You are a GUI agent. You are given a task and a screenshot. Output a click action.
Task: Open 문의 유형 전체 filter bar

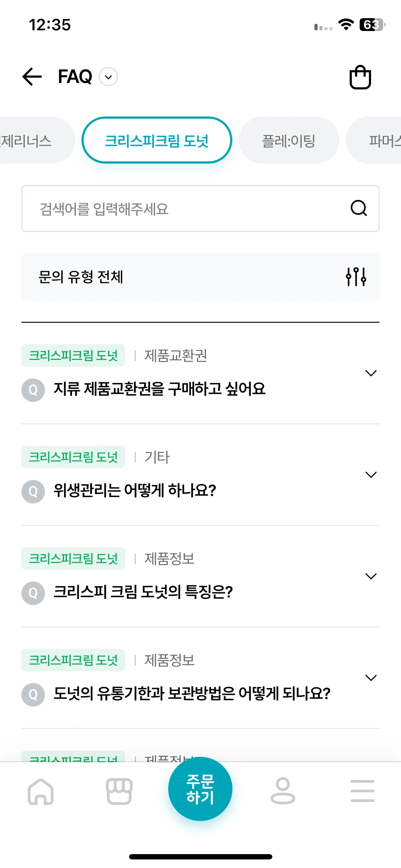[200, 277]
